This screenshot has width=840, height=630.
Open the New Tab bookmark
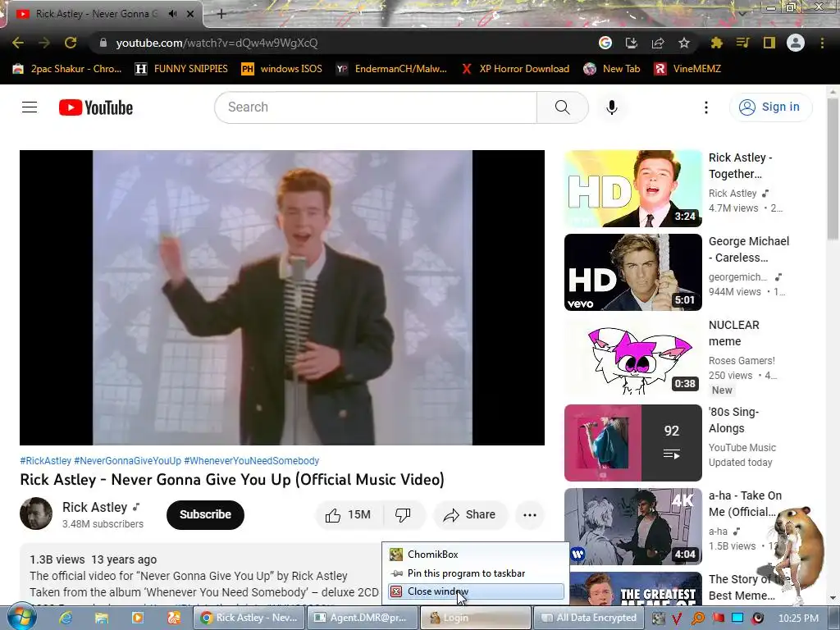612,69
